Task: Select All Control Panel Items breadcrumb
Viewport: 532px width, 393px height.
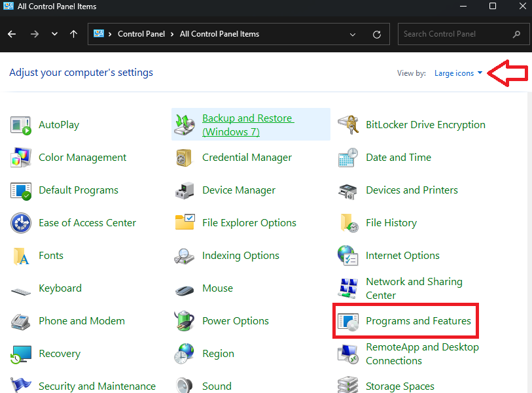Action: point(219,34)
